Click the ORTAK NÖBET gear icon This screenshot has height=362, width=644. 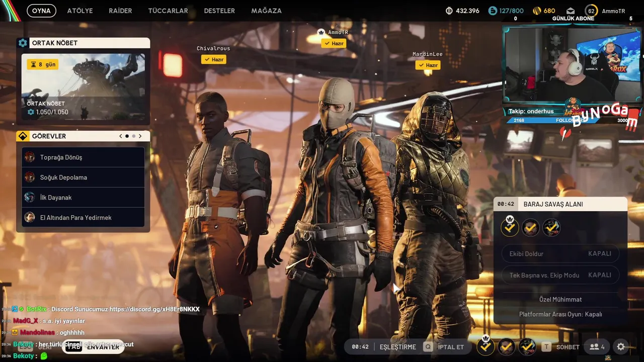coord(23,43)
